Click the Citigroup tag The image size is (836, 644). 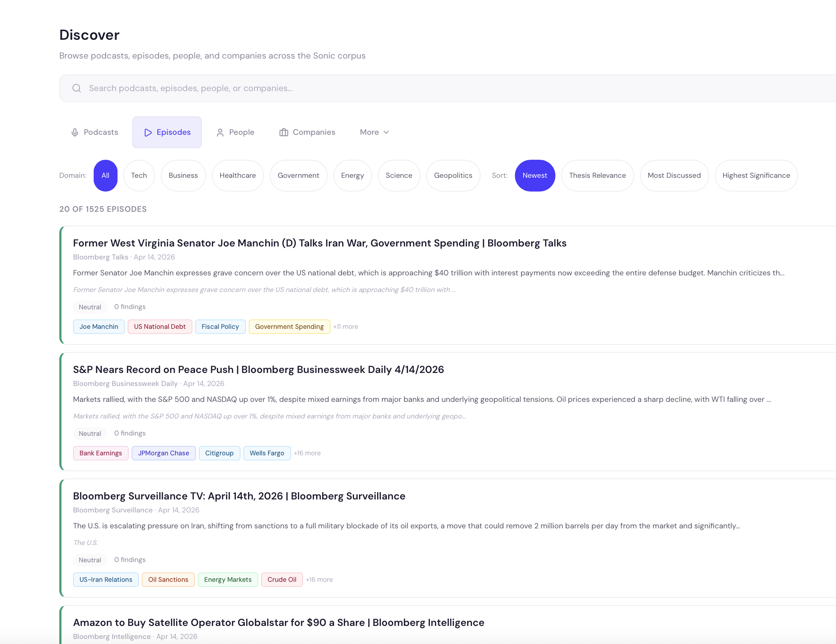[219, 454]
